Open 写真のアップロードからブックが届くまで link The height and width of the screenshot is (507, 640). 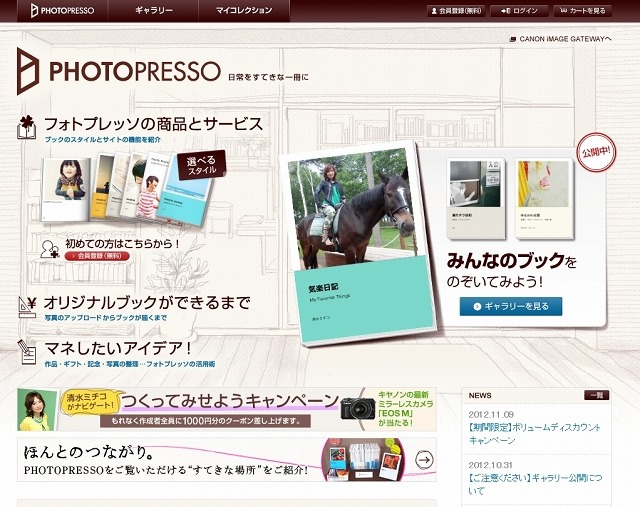(106, 318)
